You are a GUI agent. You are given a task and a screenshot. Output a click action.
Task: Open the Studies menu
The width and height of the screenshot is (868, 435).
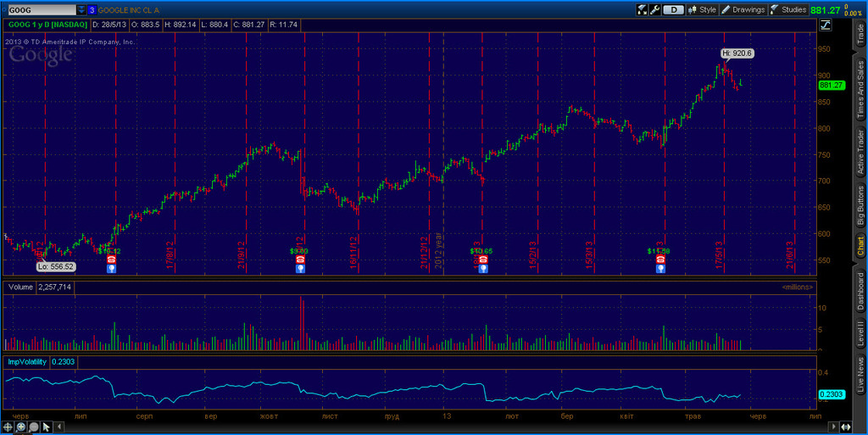(788, 10)
